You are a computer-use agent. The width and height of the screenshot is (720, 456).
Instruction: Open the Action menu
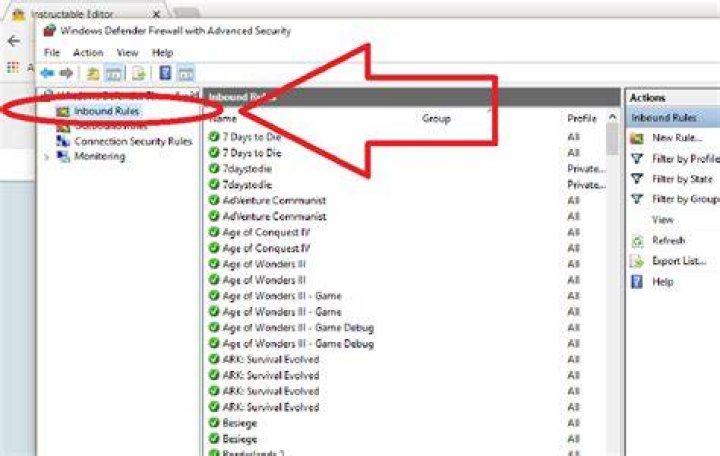click(88, 53)
